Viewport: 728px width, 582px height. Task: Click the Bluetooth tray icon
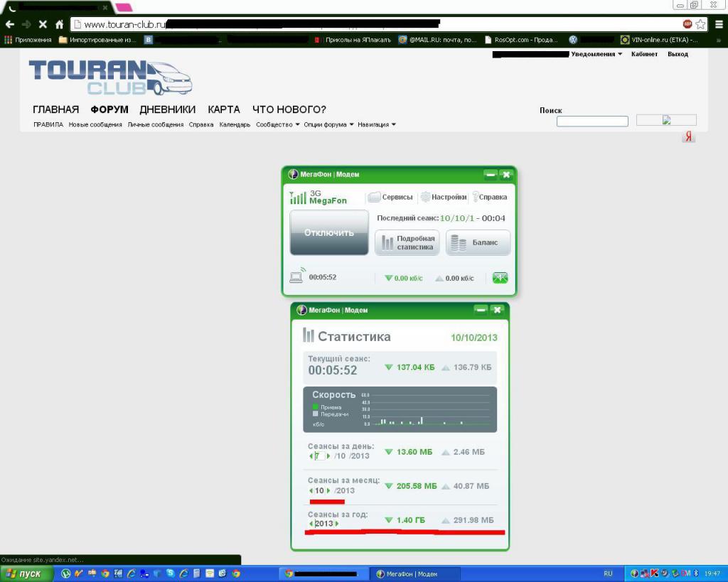[696, 573]
